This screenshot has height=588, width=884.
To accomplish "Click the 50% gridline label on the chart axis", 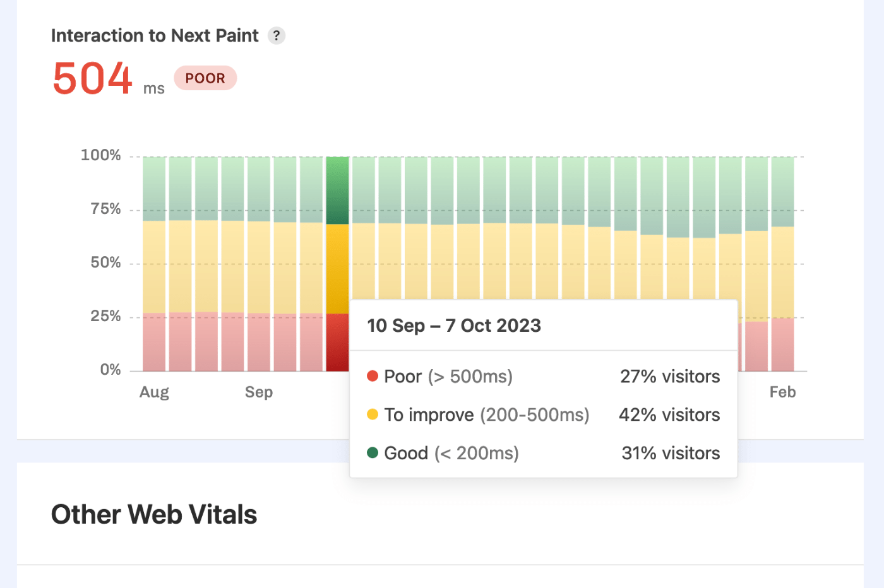I will [106, 262].
